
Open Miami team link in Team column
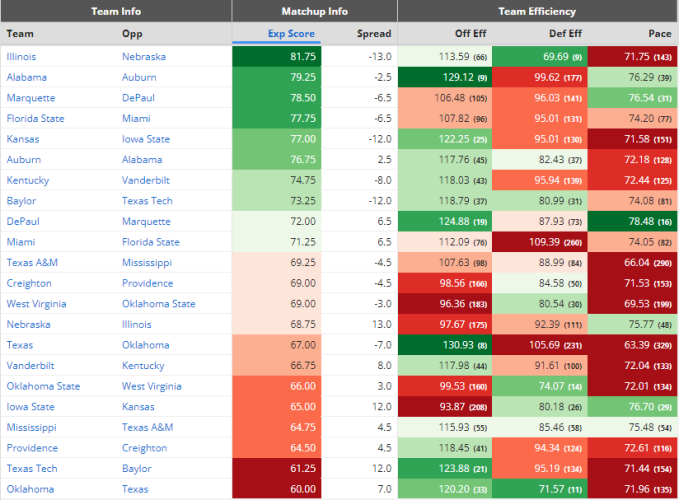point(21,242)
